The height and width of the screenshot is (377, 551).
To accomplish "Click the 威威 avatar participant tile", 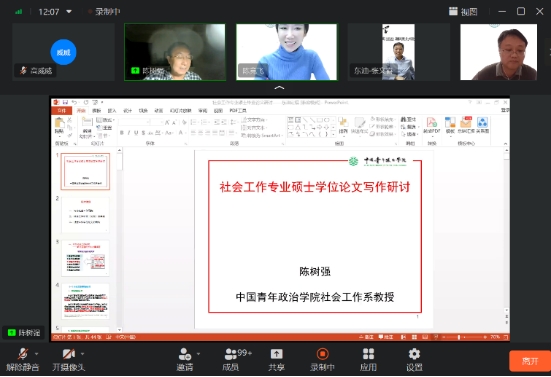I will tap(63, 52).
